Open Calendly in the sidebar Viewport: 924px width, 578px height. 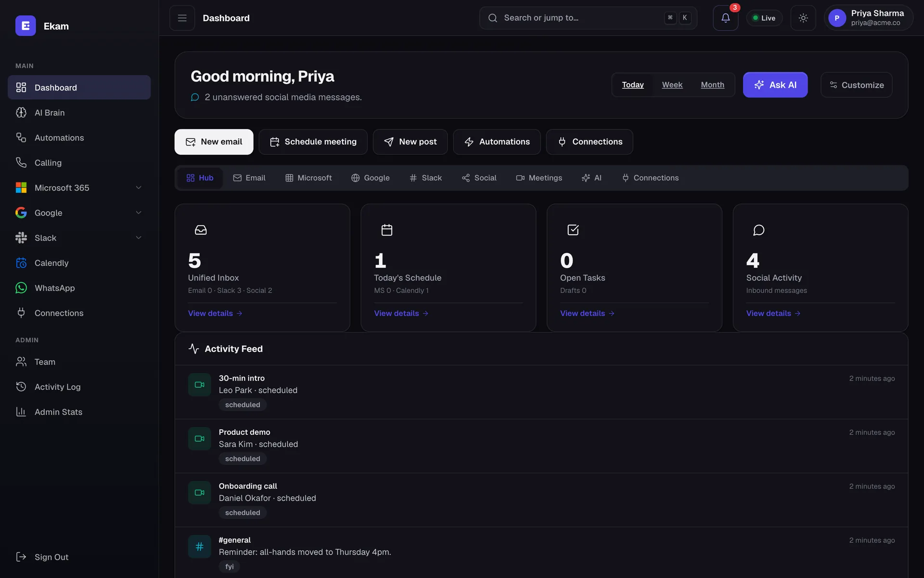tap(79, 263)
